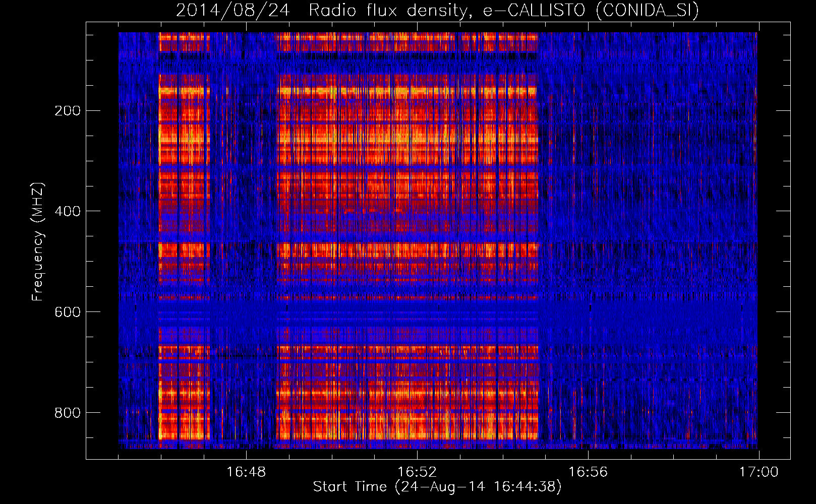This screenshot has width=816, height=504.
Task: Click the Start Time axis caption
Action: [437, 487]
